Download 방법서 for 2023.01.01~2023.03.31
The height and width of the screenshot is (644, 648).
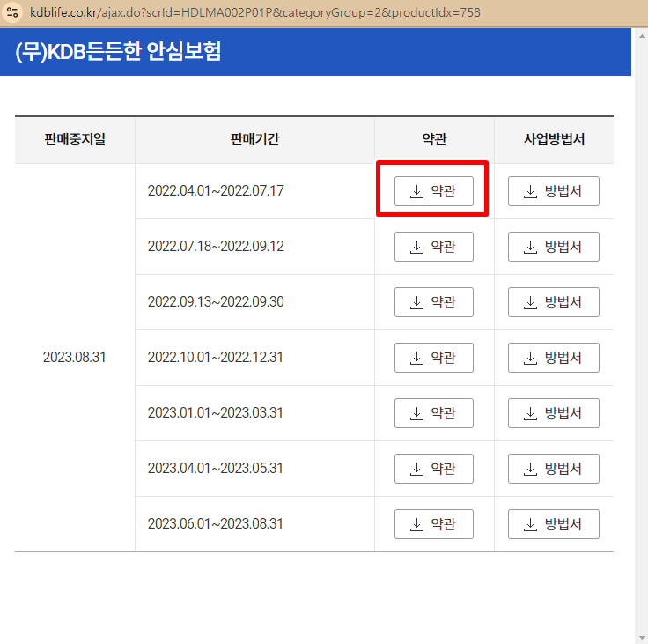(x=554, y=413)
